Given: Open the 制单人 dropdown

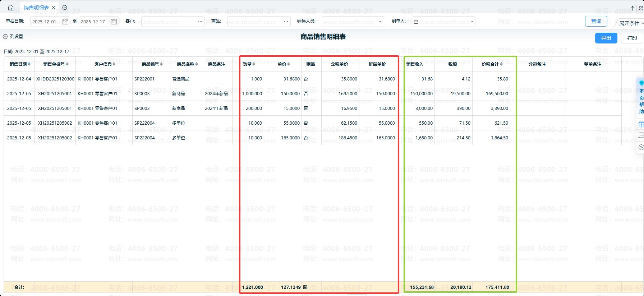Looking at the screenshot, I should (472, 22).
